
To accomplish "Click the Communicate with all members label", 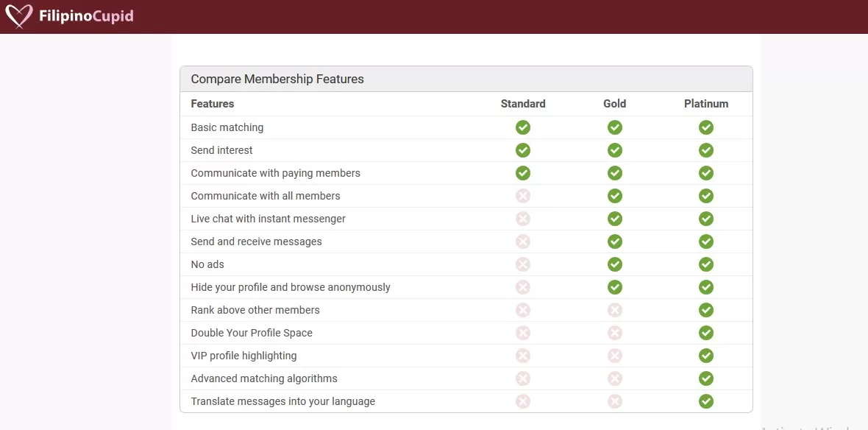I will pyautogui.click(x=266, y=196).
